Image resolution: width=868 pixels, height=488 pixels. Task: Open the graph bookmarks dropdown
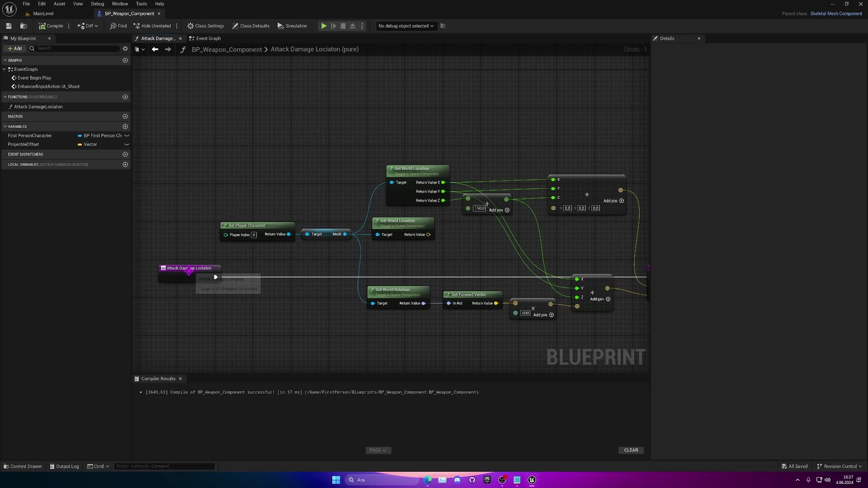(x=139, y=49)
